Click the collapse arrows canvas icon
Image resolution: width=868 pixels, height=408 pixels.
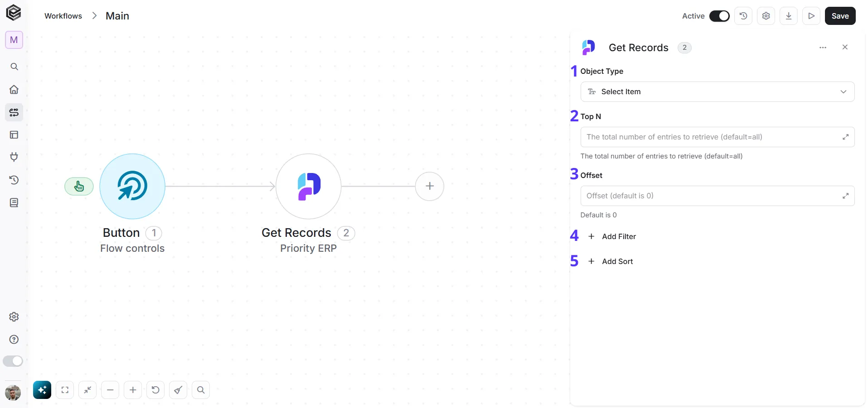pos(87,390)
